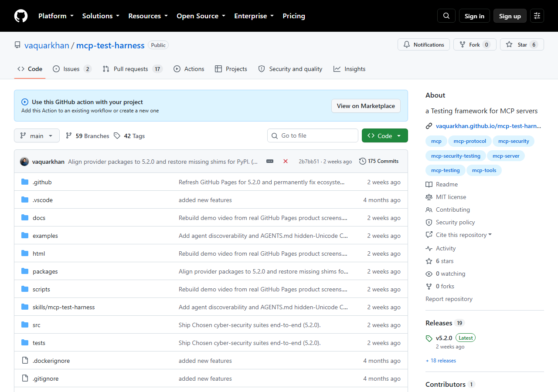Viewport: 558px width, 392px height.
Task: Select the Code repository tab
Action: pyautogui.click(x=30, y=69)
